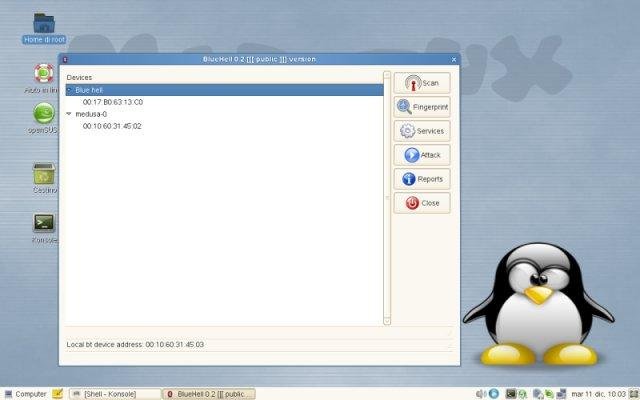Click the scrollbar up arrow in device list
The image size is (640, 400).
point(387,75)
